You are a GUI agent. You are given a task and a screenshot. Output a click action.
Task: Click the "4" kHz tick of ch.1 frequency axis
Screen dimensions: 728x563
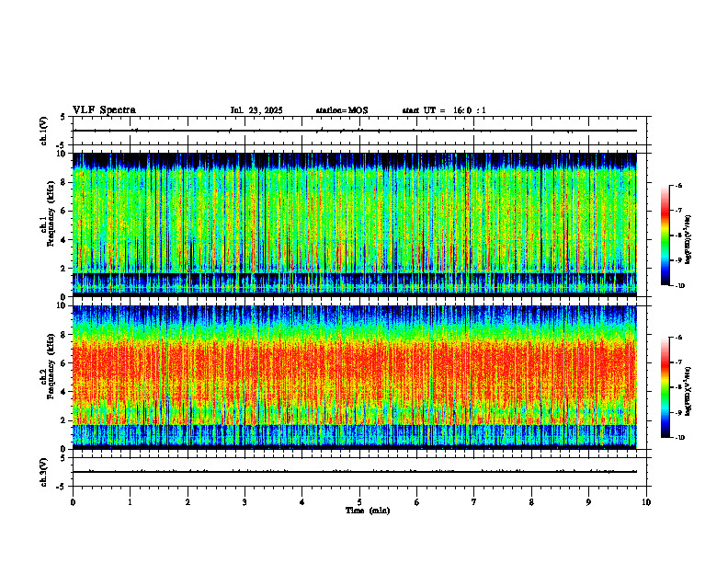coord(64,240)
